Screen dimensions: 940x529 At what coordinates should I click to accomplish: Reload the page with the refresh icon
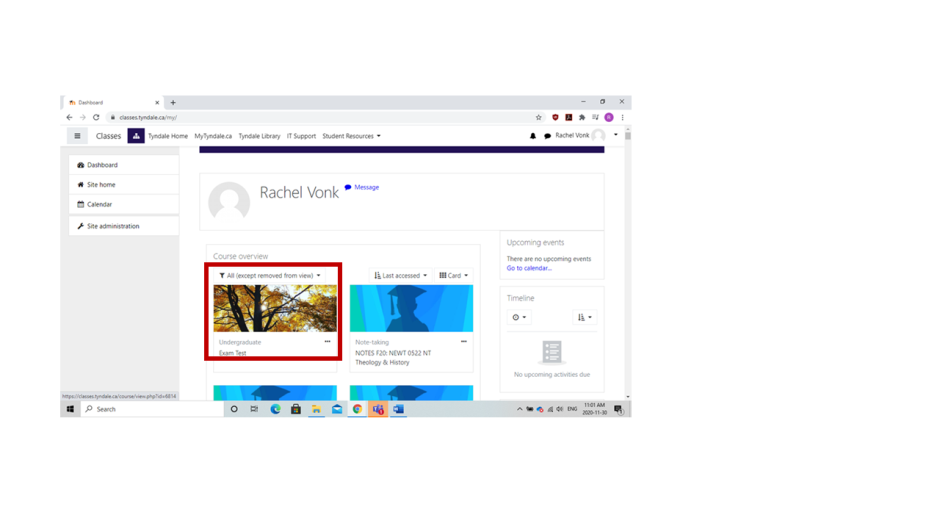pyautogui.click(x=96, y=118)
